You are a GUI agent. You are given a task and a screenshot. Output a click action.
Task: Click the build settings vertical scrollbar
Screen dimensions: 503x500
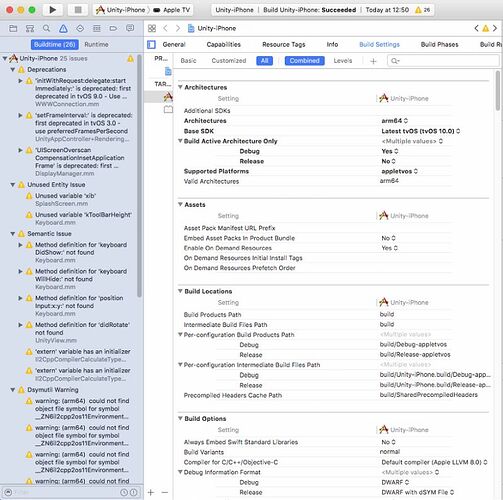498,91
